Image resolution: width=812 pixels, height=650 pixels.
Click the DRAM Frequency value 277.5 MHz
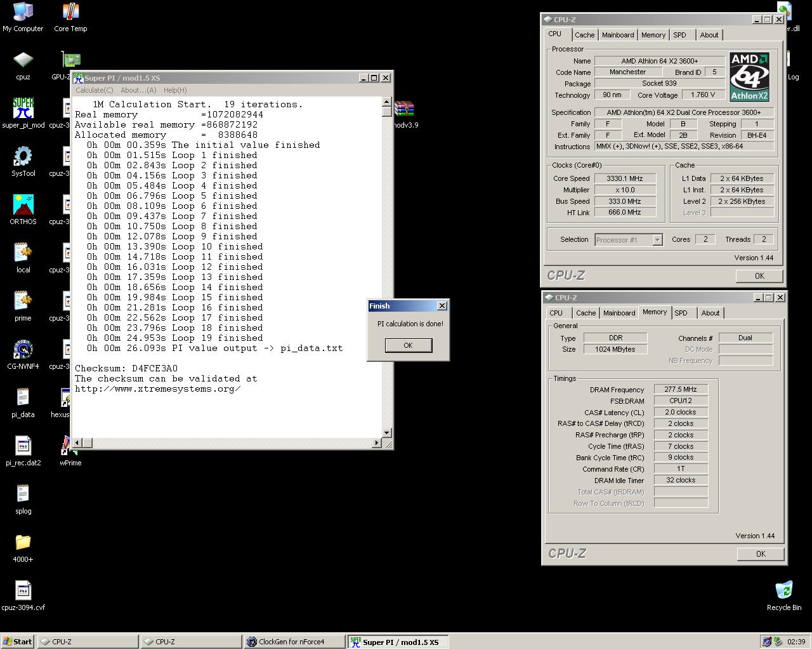[681, 390]
